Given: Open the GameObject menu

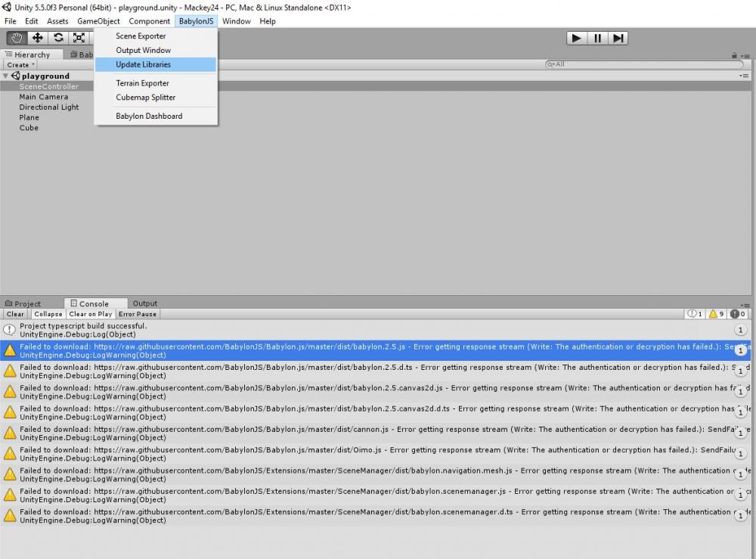Looking at the screenshot, I should 98,21.
